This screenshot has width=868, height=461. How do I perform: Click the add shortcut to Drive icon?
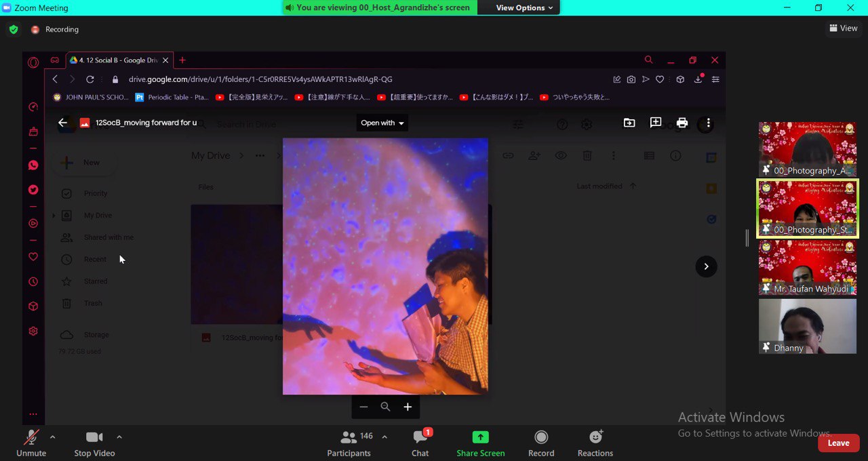pos(629,123)
